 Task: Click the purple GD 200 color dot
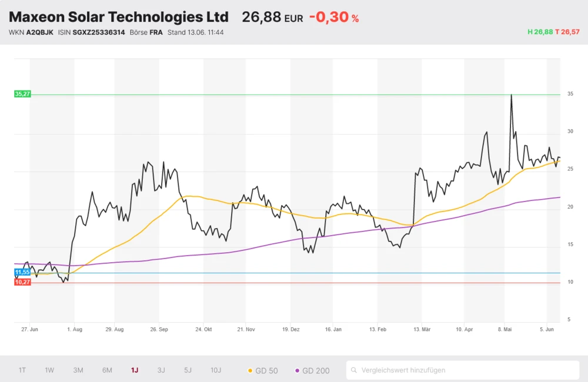point(298,371)
